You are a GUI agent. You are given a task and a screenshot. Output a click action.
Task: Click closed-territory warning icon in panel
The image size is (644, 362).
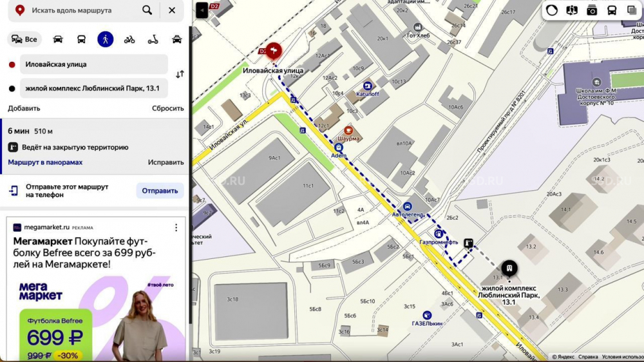tap(13, 147)
